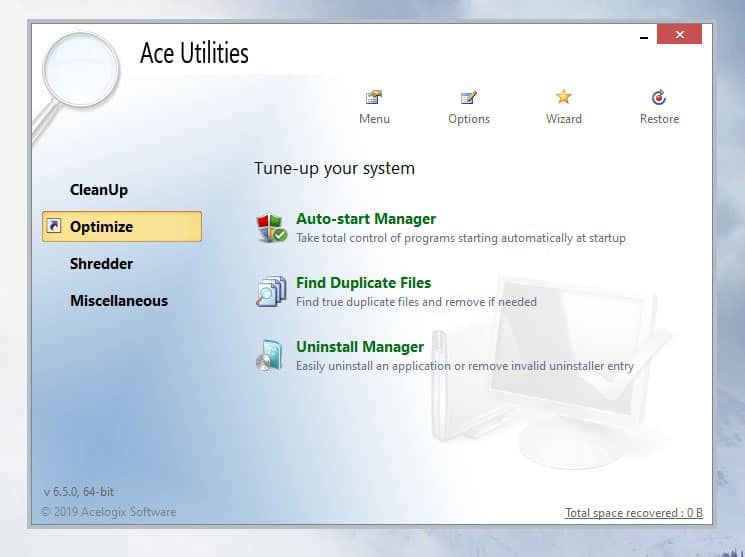Click the Uninstall Manager disc icon

[x=270, y=355]
